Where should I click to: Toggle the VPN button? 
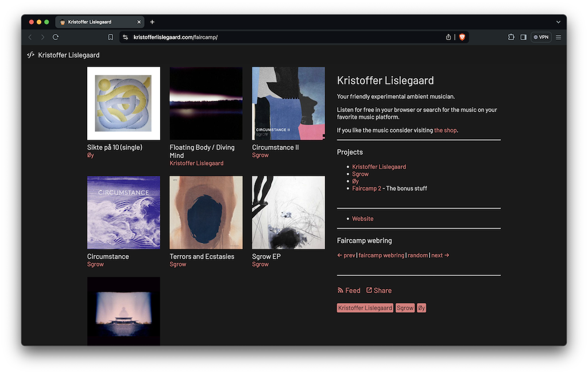click(x=541, y=37)
